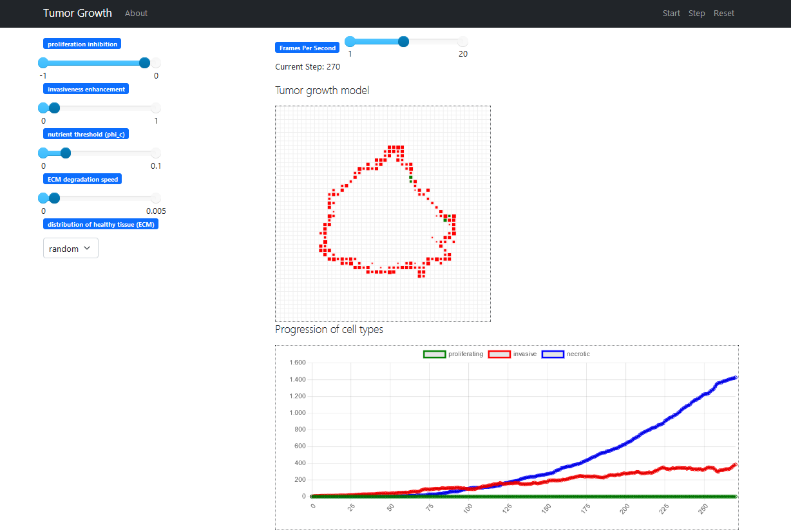The width and height of the screenshot is (791, 532).
Task: Click the invasiveness enhancement slider handle
Action: pyautogui.click(x=54, y=108)
